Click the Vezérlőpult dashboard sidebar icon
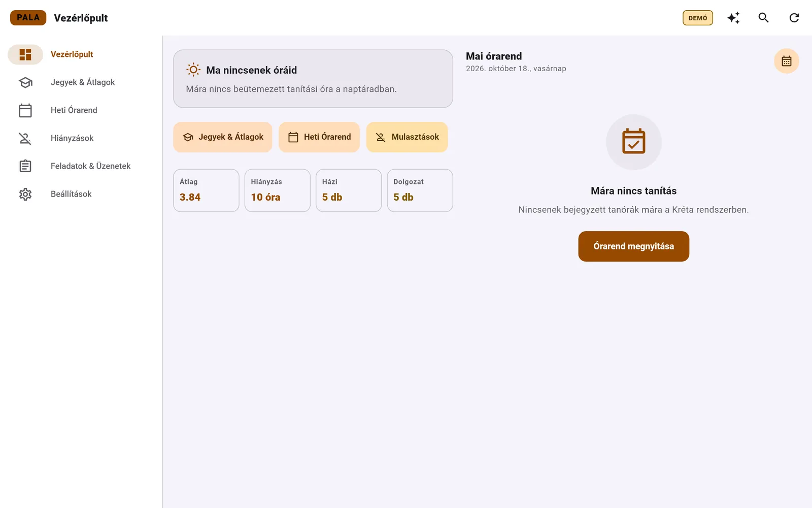This screenshot has width=812, height=508. point(25,54)
